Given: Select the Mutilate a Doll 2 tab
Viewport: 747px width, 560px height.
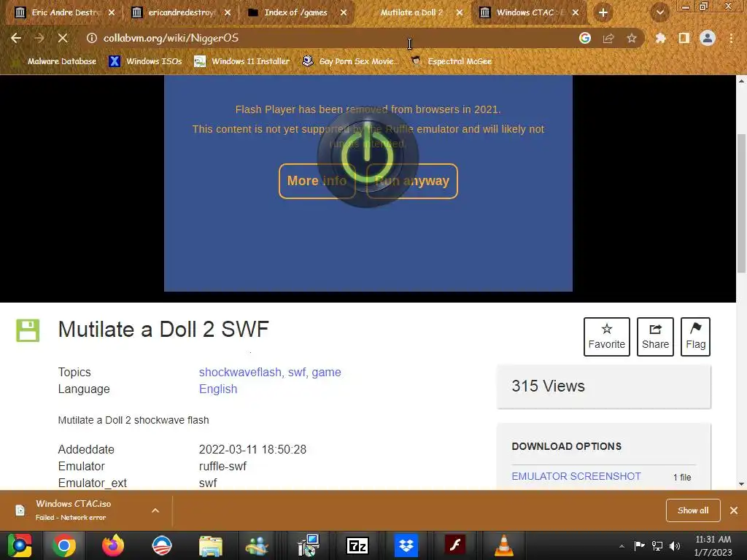Looking at the screenshot, I should (411, 13).
